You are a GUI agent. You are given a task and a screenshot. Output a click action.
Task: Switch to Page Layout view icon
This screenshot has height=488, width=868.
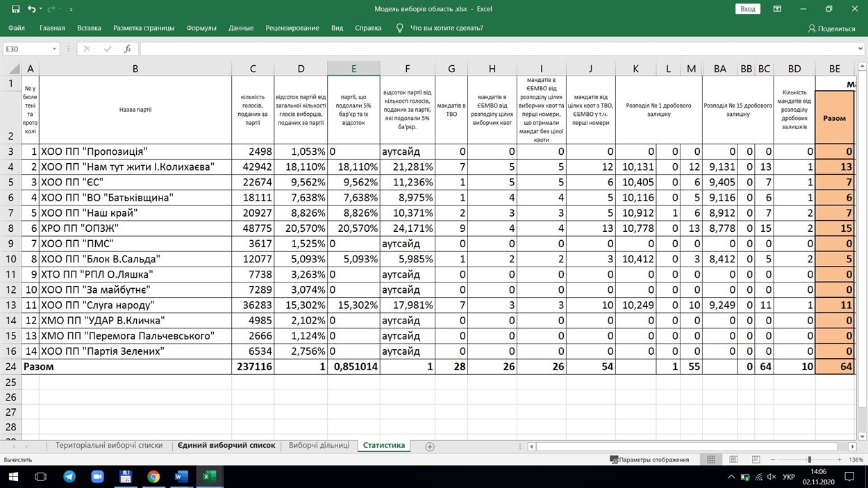[733, 460]
